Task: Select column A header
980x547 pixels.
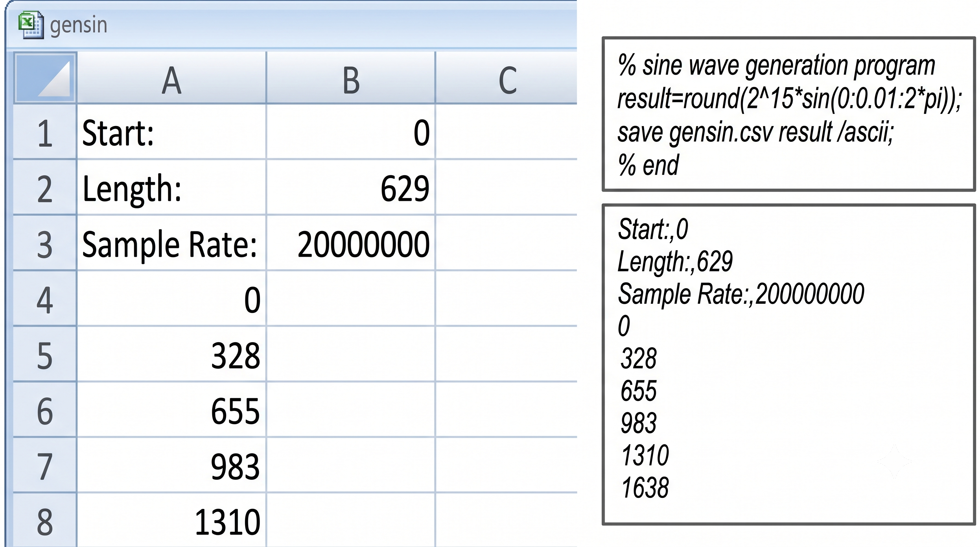Action: [172, 78]
